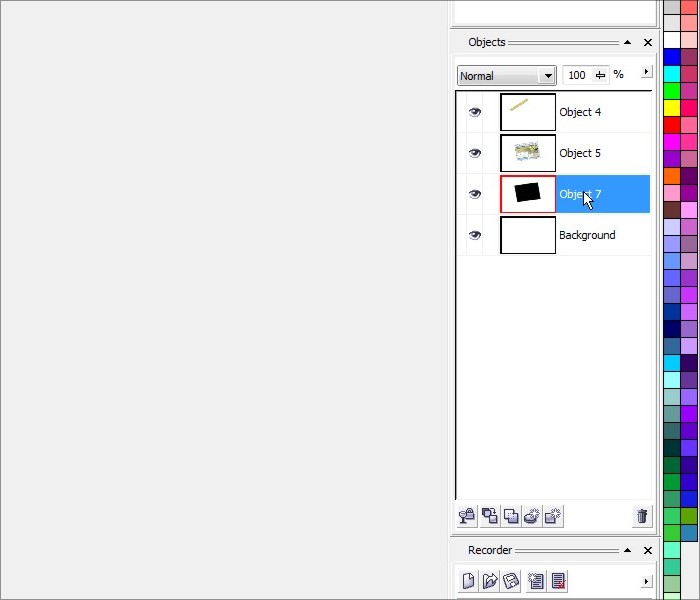Click the Save script icon in Recorder
This screenshot has width=700, height=600.
click(x=510, y=581)
